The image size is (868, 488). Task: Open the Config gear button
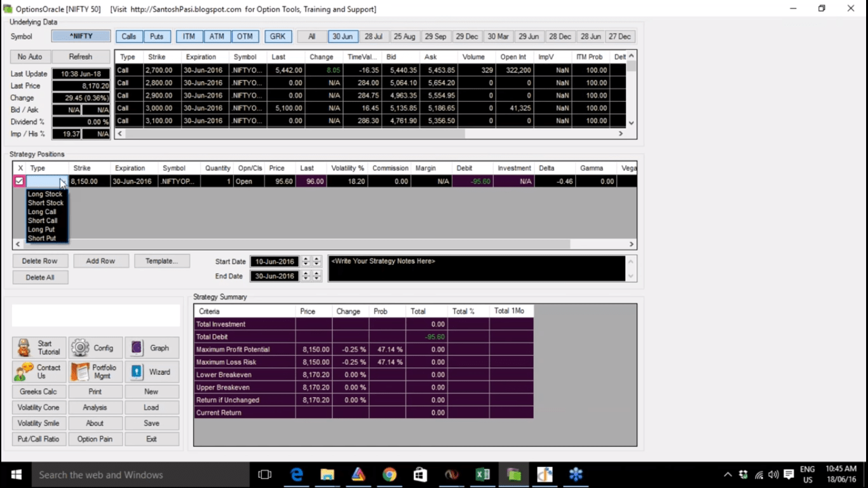pyautogui.click(x=95, y=348)
